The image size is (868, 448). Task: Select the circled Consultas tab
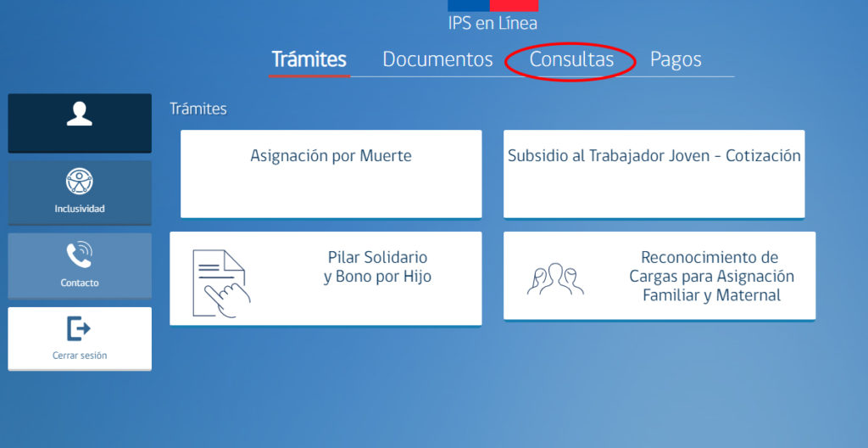pos(571,59)
